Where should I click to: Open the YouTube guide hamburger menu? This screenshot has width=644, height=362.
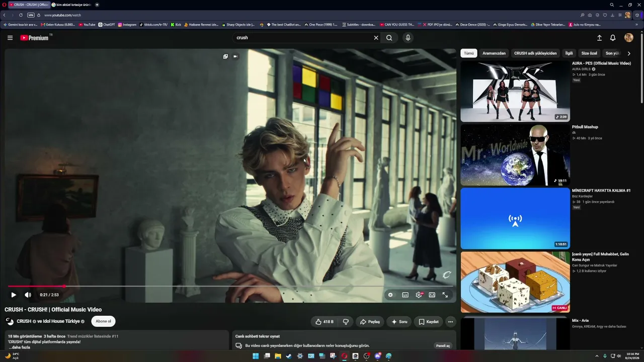(10, 38)
